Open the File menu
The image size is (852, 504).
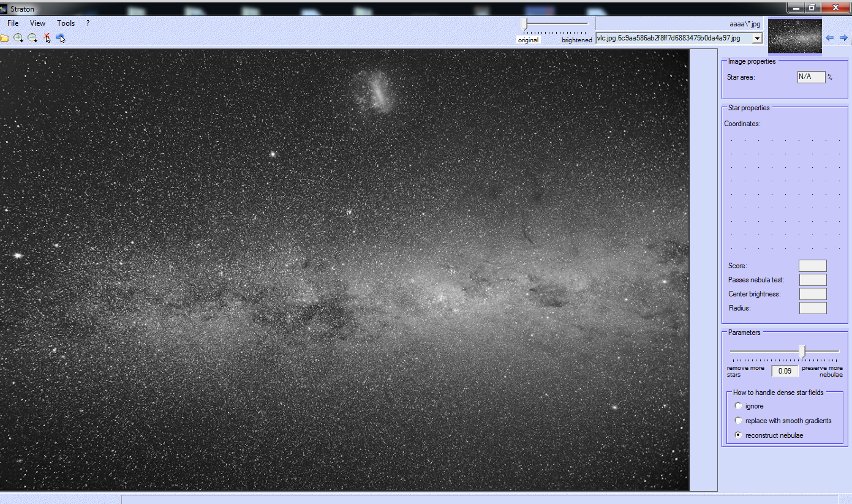[13, 23]
